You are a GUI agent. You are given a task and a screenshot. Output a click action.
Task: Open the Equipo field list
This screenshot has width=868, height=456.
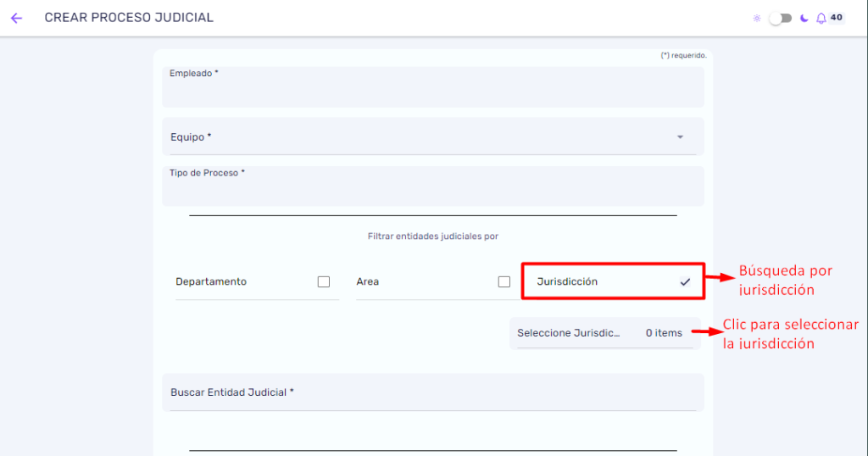433,136
